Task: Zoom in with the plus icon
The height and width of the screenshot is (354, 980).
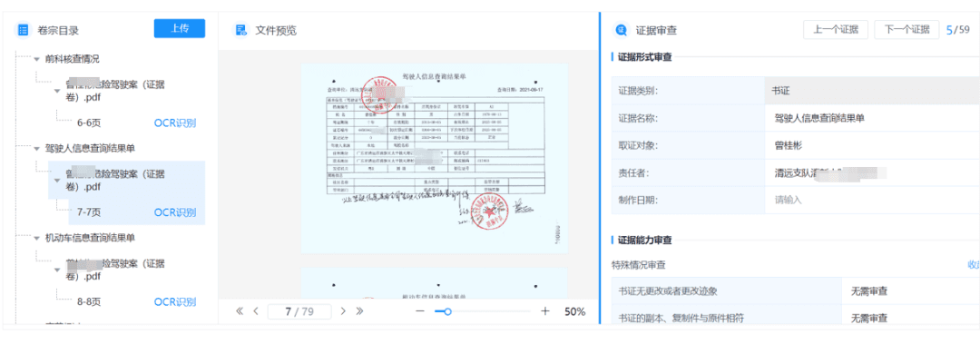Action: [x=545, y=311]
